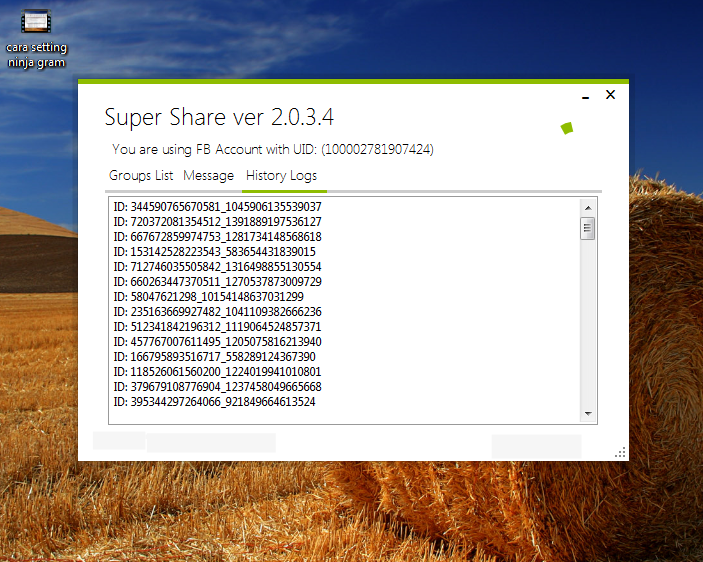
Task: Switch to the Groups List tab
Action: (141, 175)
